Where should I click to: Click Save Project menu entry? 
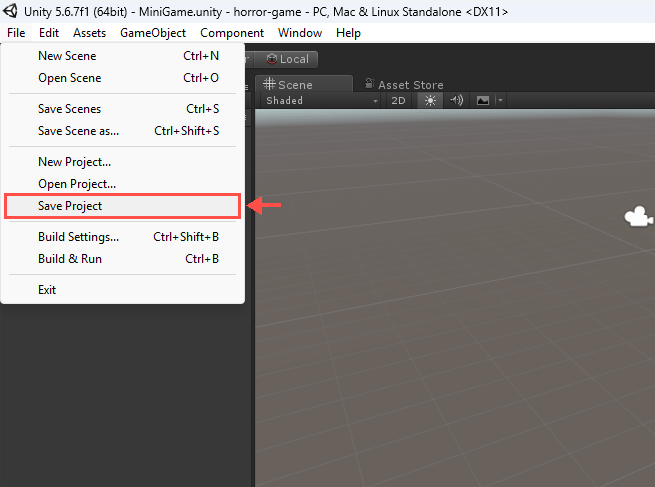(122, 206)
